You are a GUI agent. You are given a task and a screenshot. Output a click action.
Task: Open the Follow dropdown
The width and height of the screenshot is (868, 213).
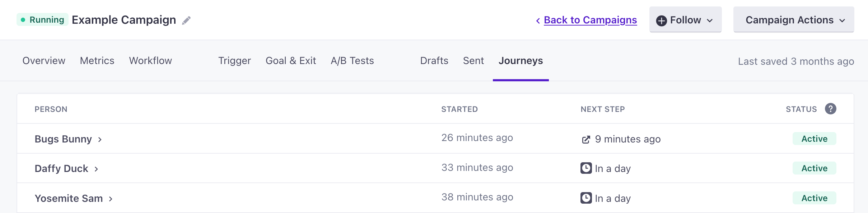point(685,20)
